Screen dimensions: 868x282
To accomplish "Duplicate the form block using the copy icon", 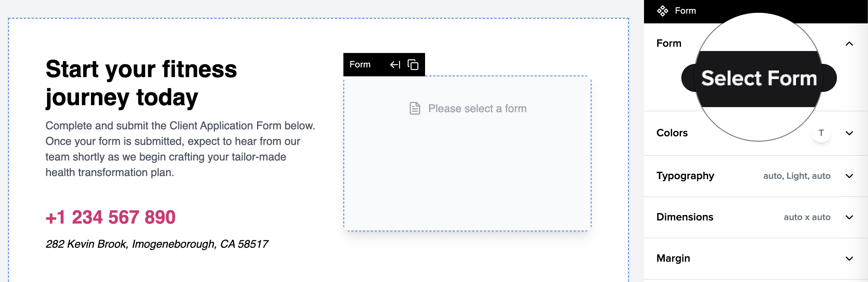I will click(x=413, y=64).
